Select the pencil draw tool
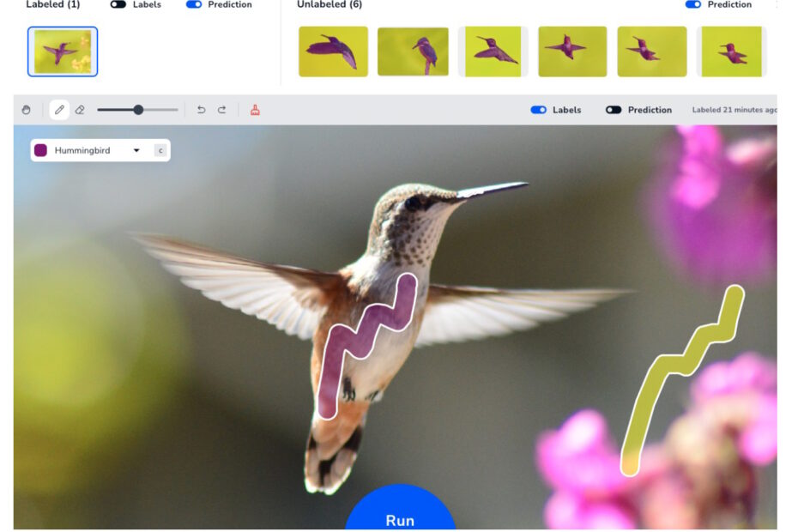 pos(59,110)
